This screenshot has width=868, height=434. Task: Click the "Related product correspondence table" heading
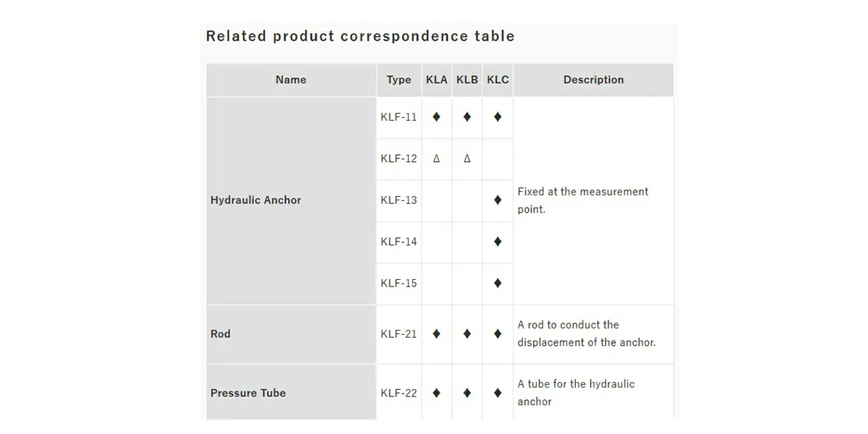360,36
